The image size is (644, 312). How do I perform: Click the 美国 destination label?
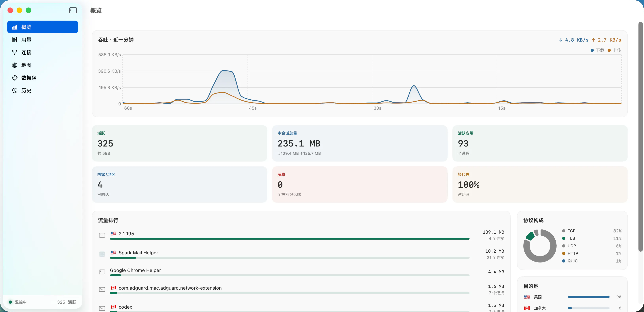point(538,297)
